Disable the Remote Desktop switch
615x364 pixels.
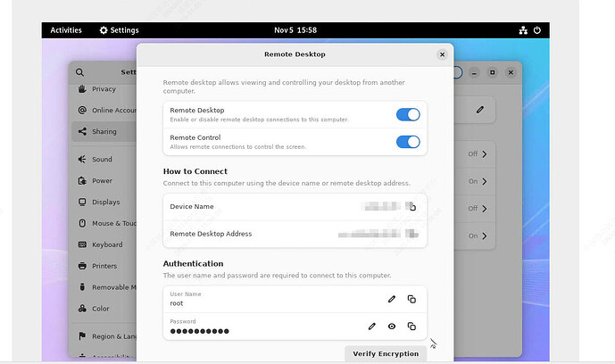407,114
